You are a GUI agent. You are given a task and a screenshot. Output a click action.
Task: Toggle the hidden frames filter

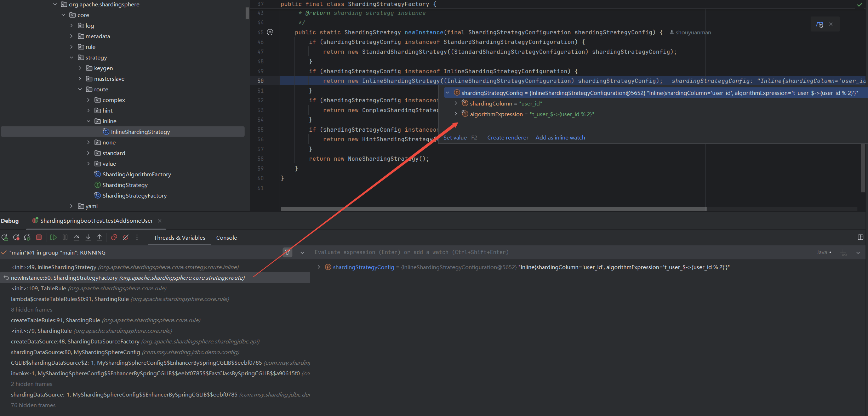pyautogui.click(x=287, y=252)
